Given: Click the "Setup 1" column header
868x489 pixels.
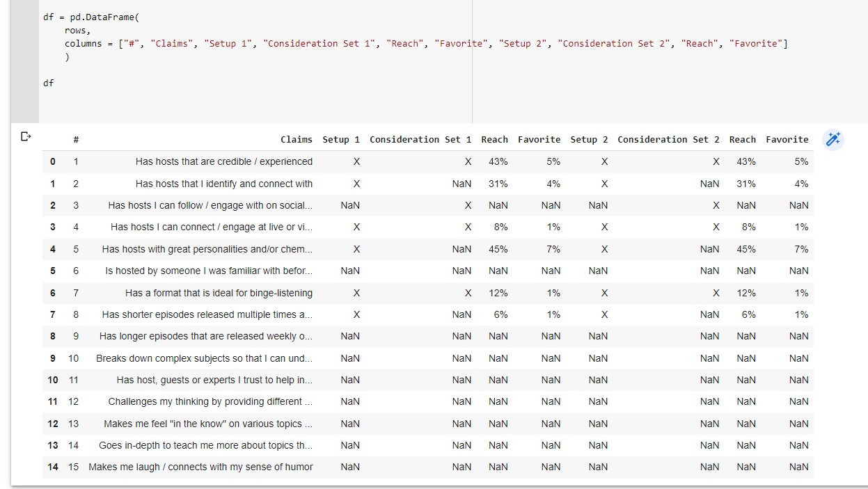Looking at the screenshot, I should click(x=341, y=139).
